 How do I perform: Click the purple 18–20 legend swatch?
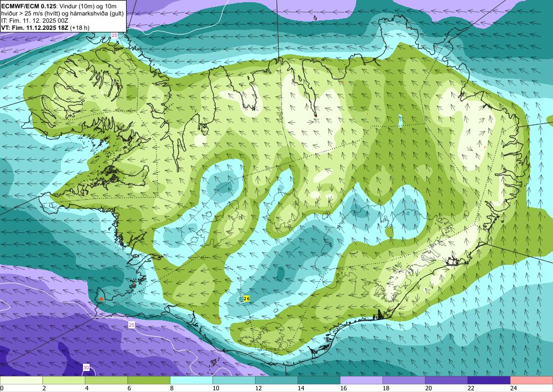pos(404,380)
